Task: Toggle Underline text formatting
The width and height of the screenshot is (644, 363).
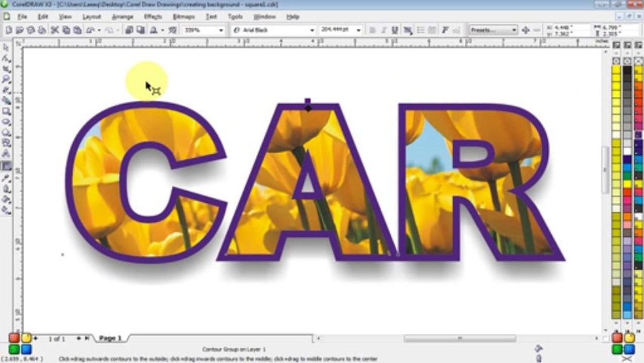Action: pyautogui.click(x=395, y=30)
